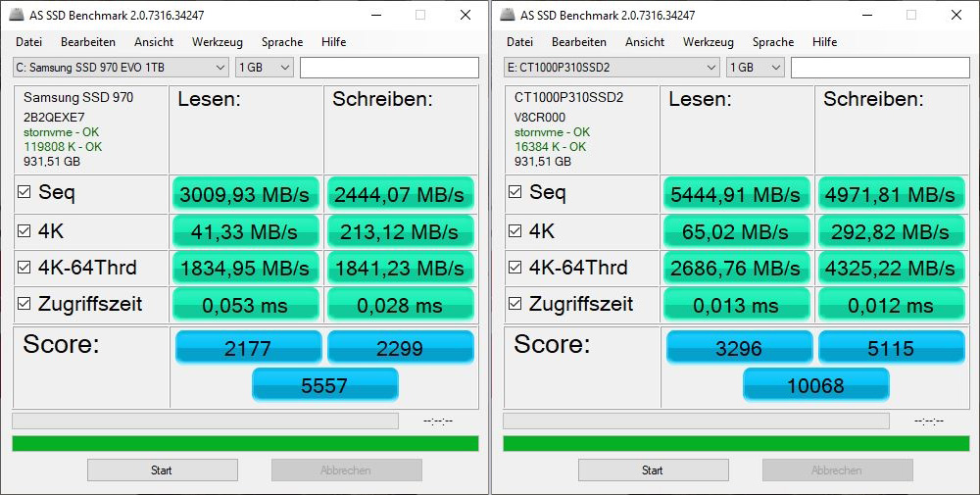
Task: Open the Werkzeug menu in the CT1000P310SSD2 window
Action: point(709,42)
